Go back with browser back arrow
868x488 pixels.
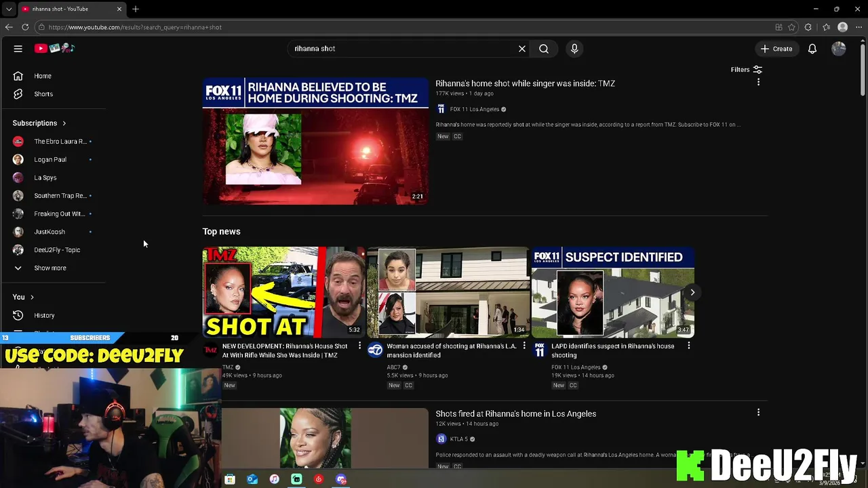click(9, 27)
